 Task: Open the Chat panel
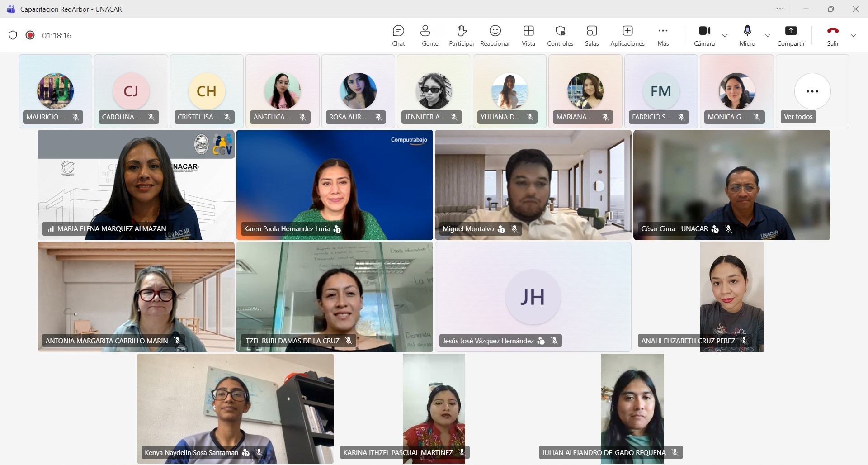398,35
